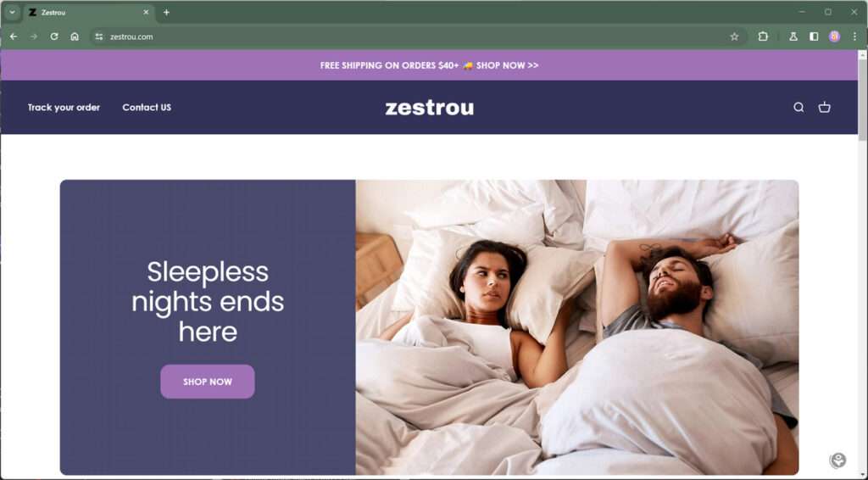Screen dimensions: 868x480
Task: View site information icon in address bar
Action: coord(99,36)
